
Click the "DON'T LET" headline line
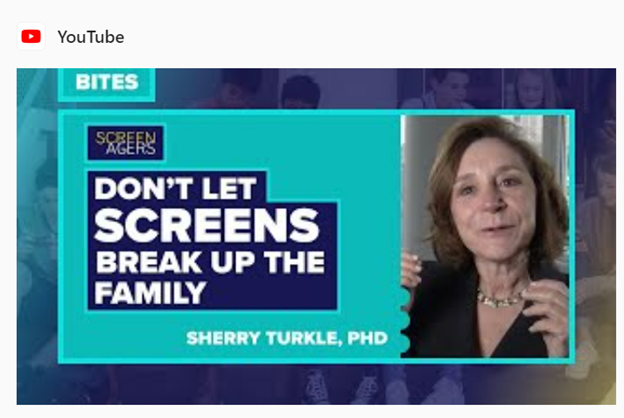176,189
